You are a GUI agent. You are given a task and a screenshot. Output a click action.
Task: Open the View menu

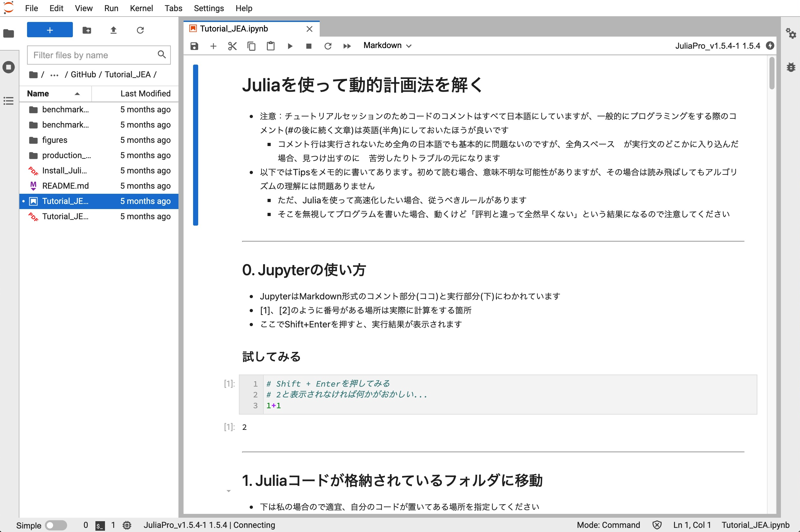pos(84,8)
